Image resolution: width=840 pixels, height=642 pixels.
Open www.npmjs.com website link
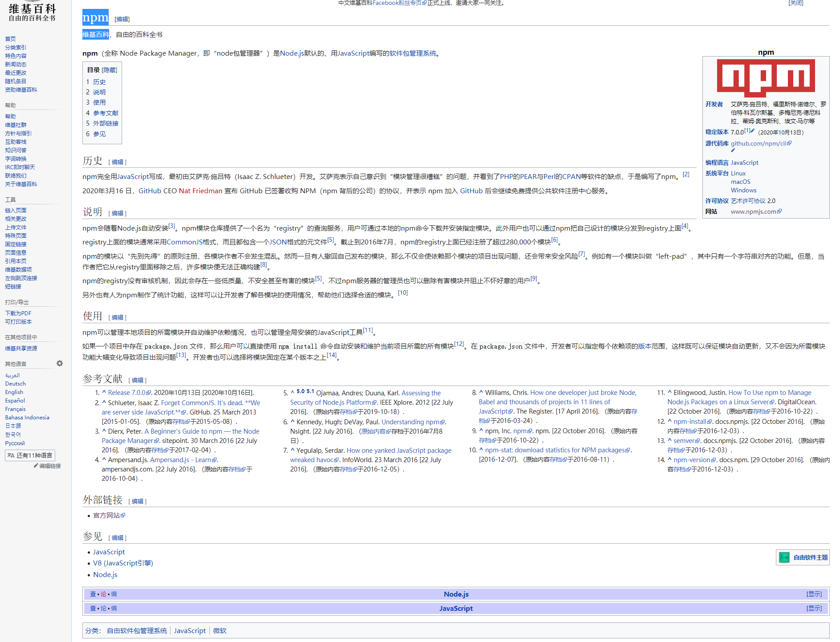tap(756, 211)
